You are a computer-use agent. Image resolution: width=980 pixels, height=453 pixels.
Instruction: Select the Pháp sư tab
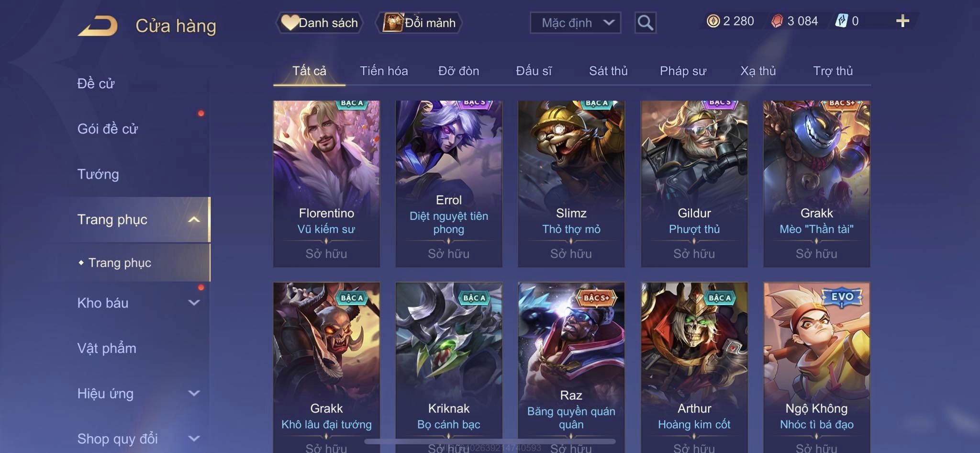click(x=683, y=71)
